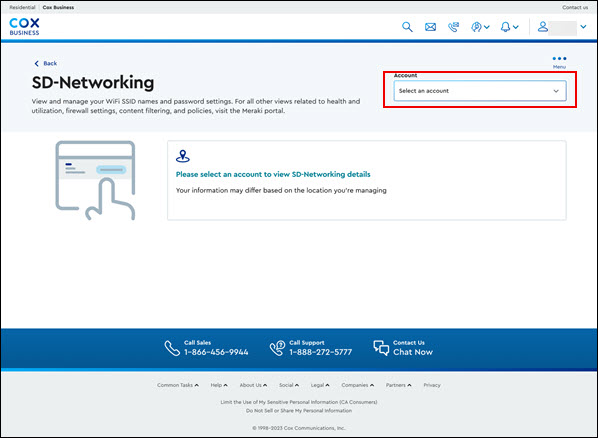This screenshot has height=438, width=598.
Task: Open Limit the Use of Sensitive Information link
Action: pos(299,402)
